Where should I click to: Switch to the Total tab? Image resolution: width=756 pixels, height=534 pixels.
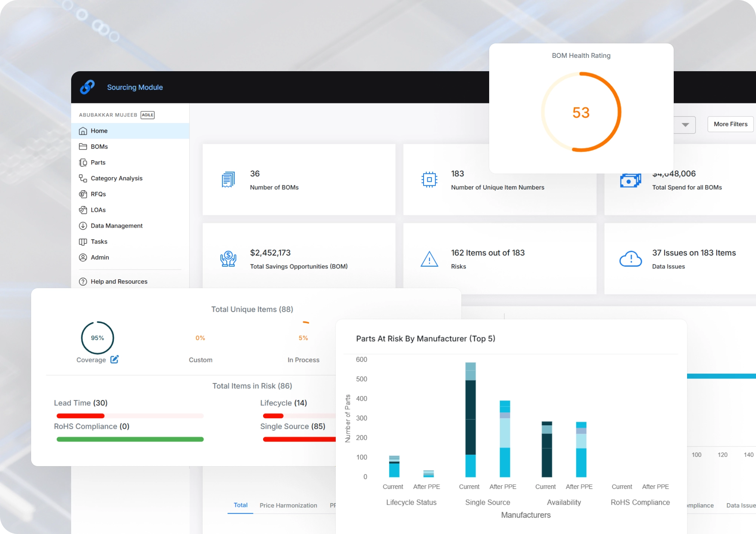[241, 505]
